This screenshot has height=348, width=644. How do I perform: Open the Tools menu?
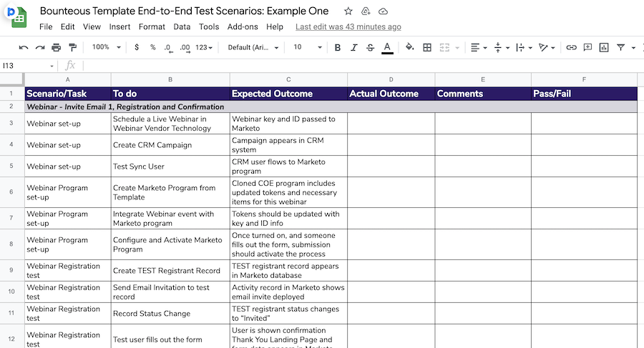tap(209, 26)
